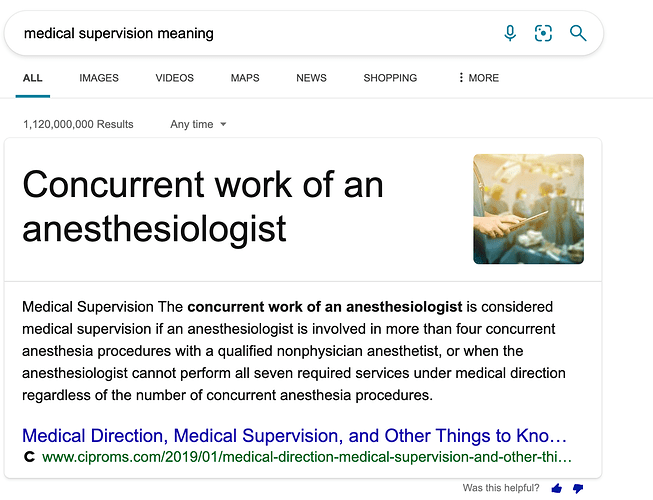This screenshot has height=500, width=653.
Task: Click in the search box text field
Action: [x=250, y=33]
